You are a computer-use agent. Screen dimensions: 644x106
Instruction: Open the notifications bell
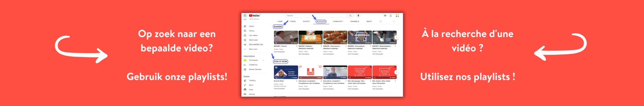(x=391, y=16)
